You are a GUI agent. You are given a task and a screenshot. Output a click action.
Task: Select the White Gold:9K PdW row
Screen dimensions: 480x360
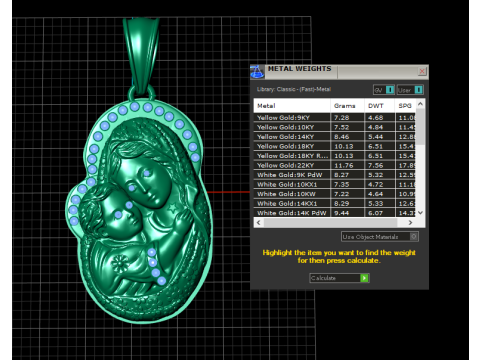pyautogui.click(x=335, y=175)
